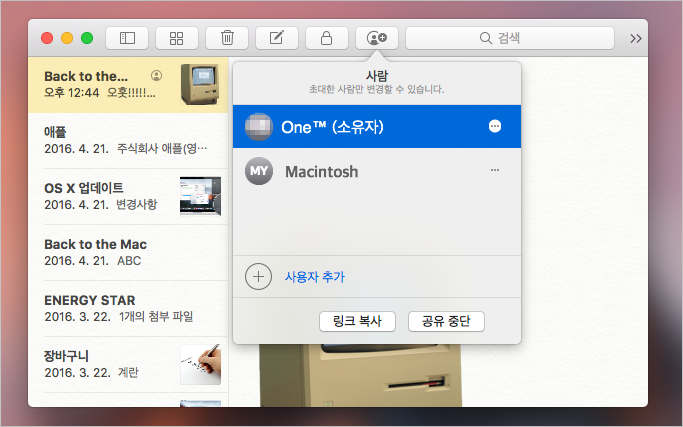Image resolution: width=683 pixels, height=427 pixels.
Task: Toggle the folder sidebar view
Action: click(x=127, y=38)
